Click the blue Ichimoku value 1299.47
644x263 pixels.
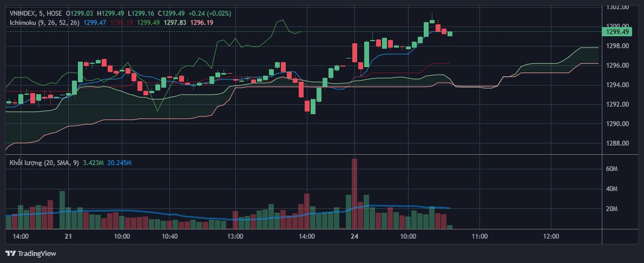pos(95,22)
